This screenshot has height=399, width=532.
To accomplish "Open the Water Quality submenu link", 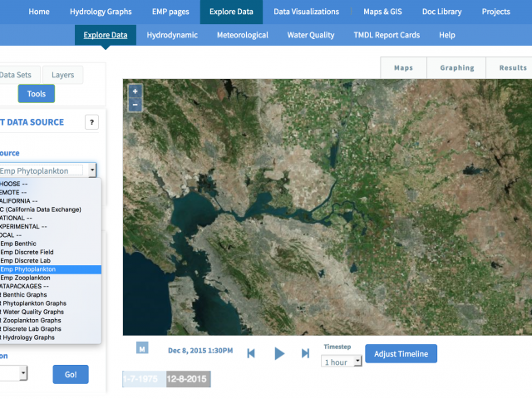I will [x=311, y=35].
